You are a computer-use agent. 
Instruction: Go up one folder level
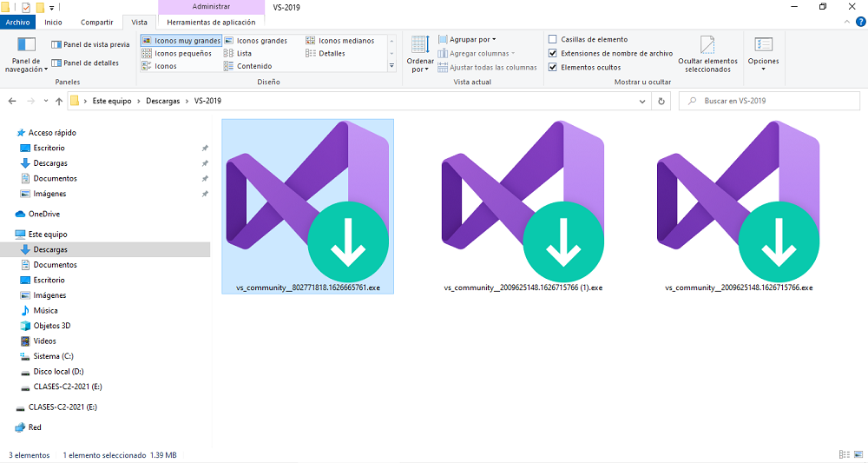[x=59, y=101]
